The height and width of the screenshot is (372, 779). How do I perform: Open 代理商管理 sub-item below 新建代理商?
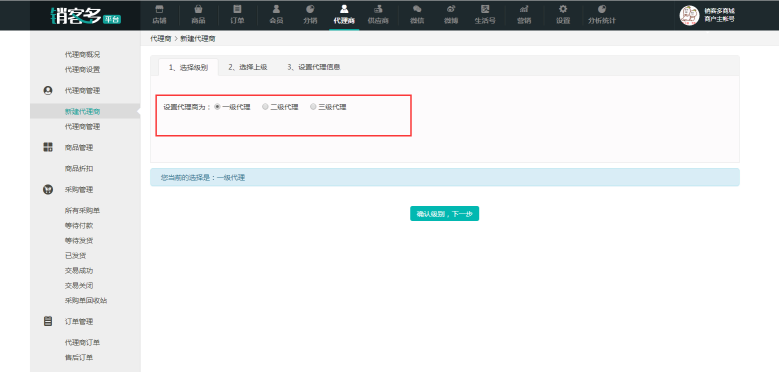coord(82,127)
